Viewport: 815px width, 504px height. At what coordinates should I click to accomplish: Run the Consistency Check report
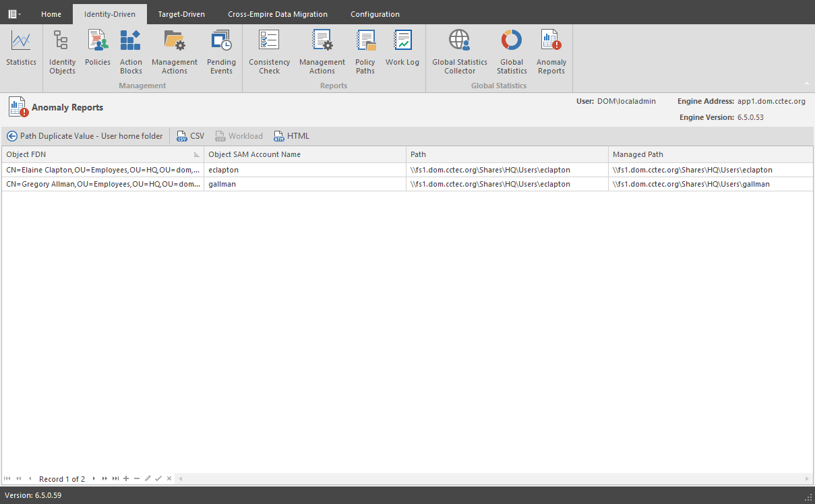click(269, 52)
